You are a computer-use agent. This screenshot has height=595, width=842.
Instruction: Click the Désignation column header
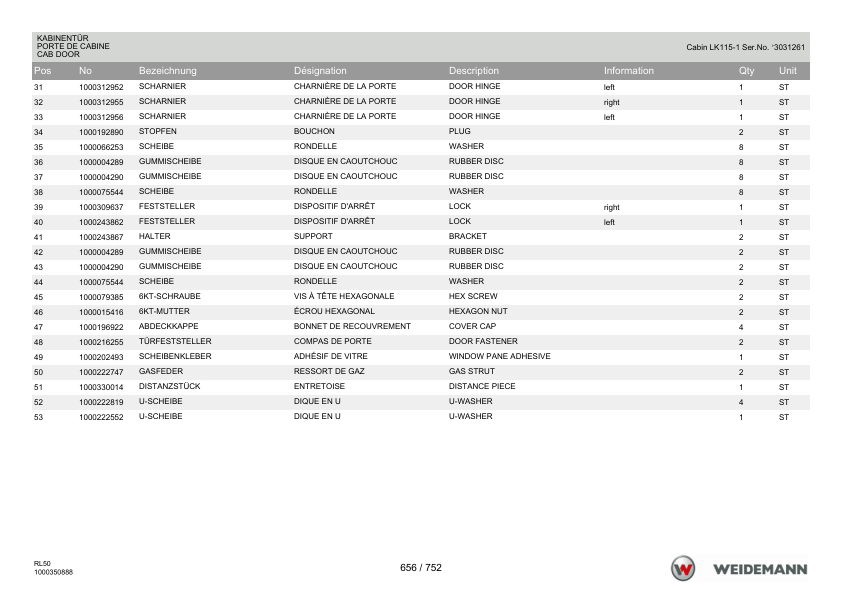(320, 70)
